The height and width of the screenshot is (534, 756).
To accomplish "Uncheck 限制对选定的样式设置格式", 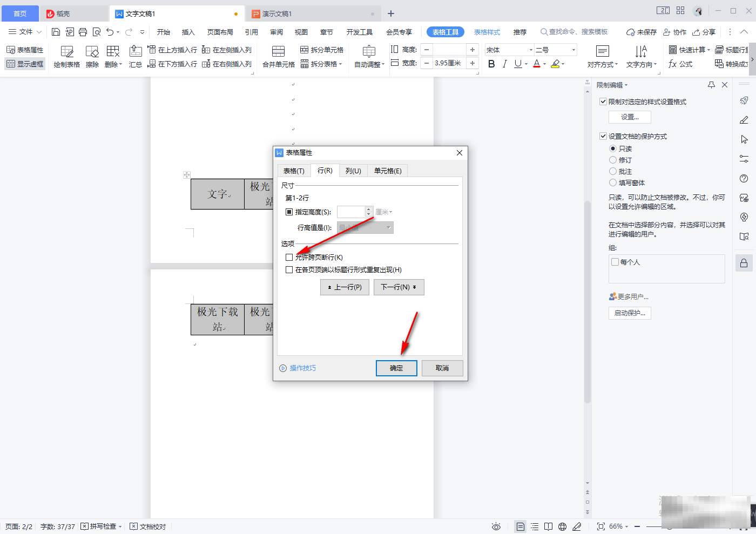I will coord(603,102).
